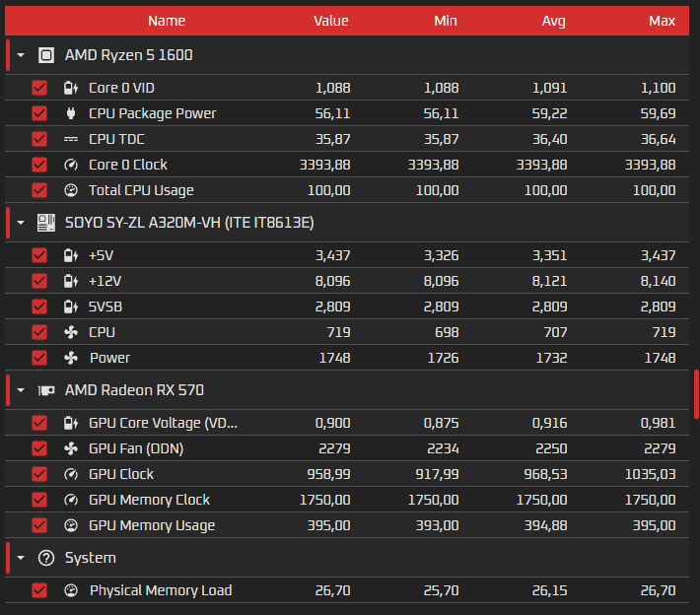This screenshot has width=700, height=615.
Task: Click the gauge icon beside GPU Memory Clock
Action: (x=71, y=500)
